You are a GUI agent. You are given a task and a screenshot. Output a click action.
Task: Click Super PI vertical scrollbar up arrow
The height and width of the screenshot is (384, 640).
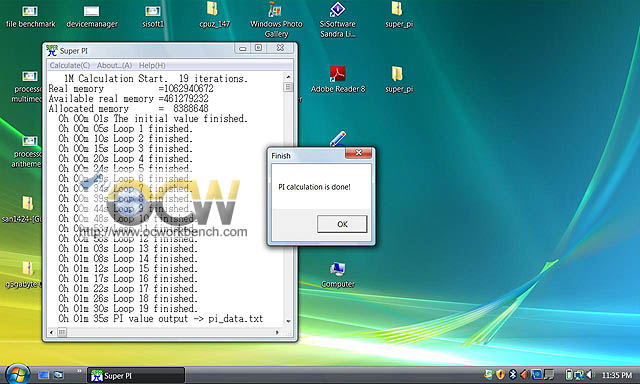pos(288,77)
